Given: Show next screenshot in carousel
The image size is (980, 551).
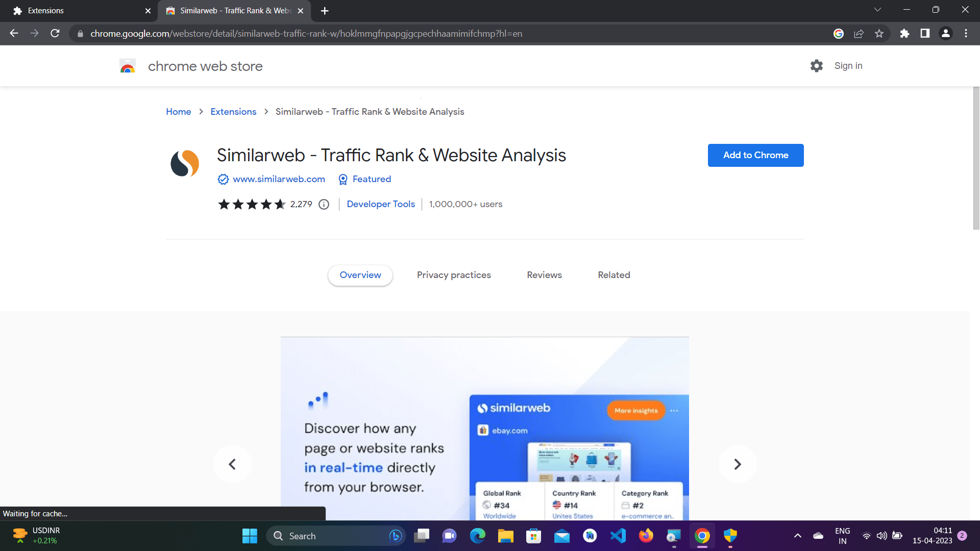Looking at the screenshot, I should pyautogui.click(x=737, y=464).
